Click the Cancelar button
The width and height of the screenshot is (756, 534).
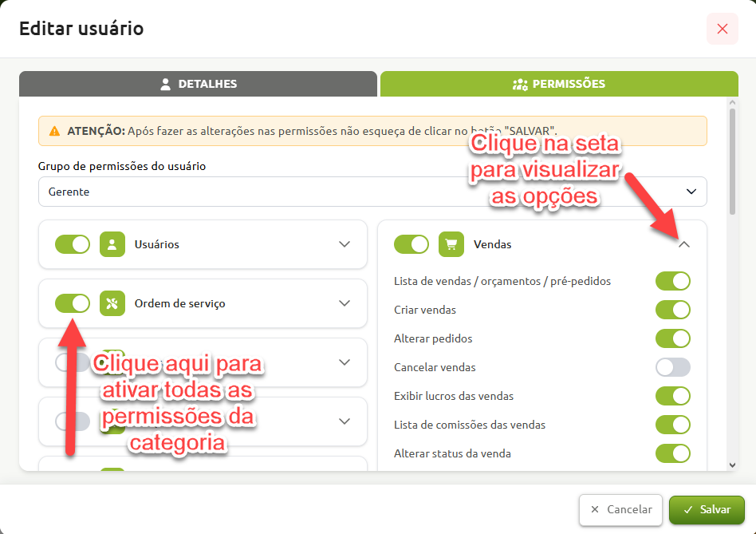[x=621, y=509]
